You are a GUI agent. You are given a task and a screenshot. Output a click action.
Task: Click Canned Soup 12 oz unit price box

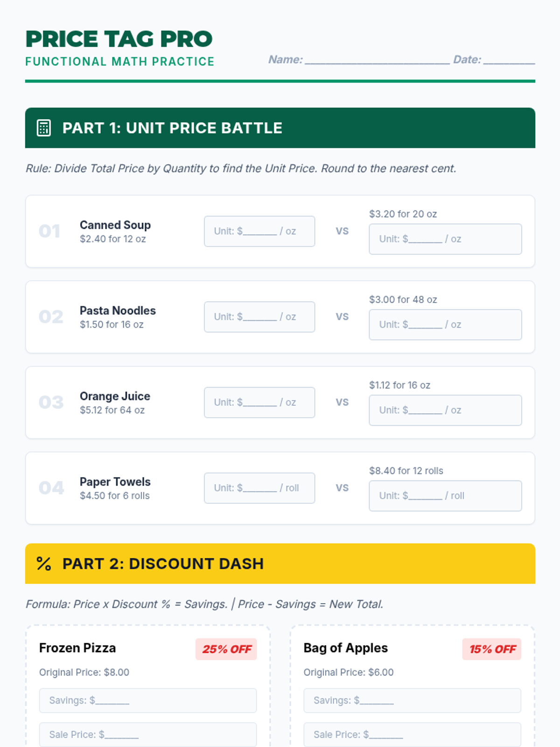pos(259,231)
